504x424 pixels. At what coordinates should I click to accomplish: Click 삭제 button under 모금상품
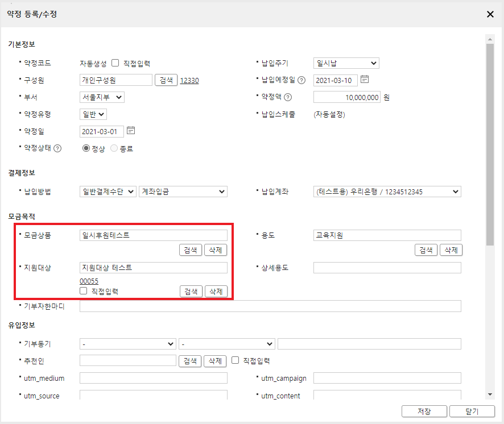tap(216, 250)
